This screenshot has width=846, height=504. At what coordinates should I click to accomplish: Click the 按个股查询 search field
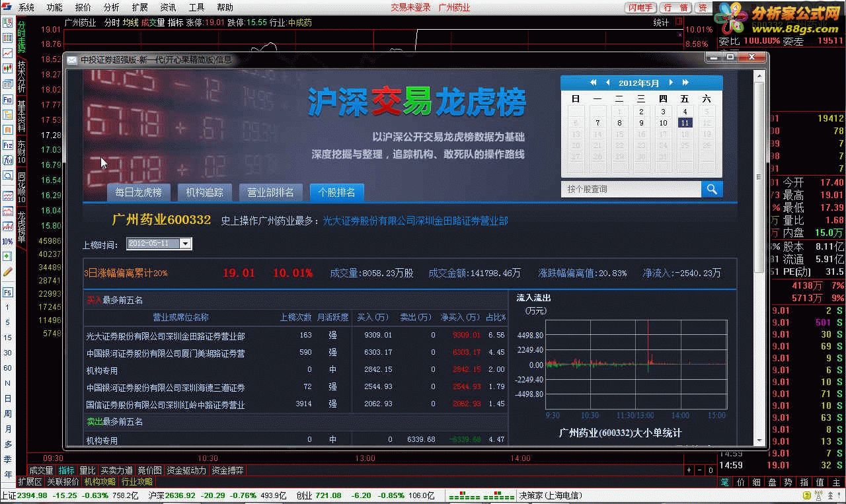(x=631, y=189)
